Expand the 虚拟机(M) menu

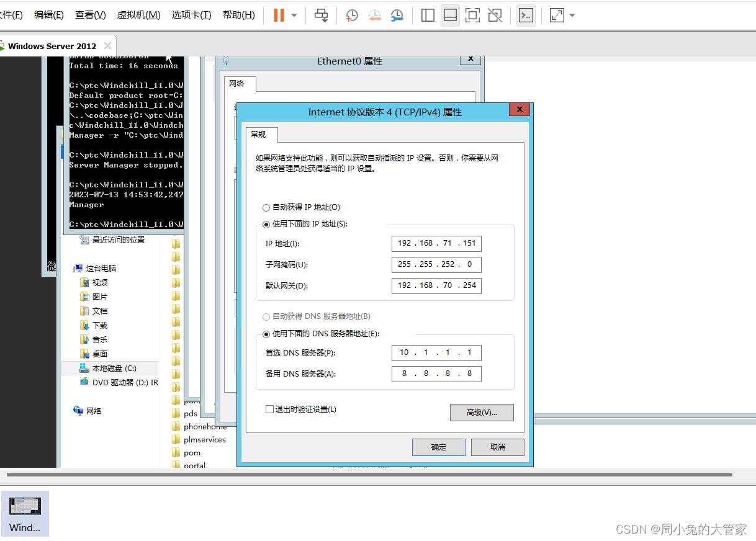pyautogui.click(x=138, y=14)
